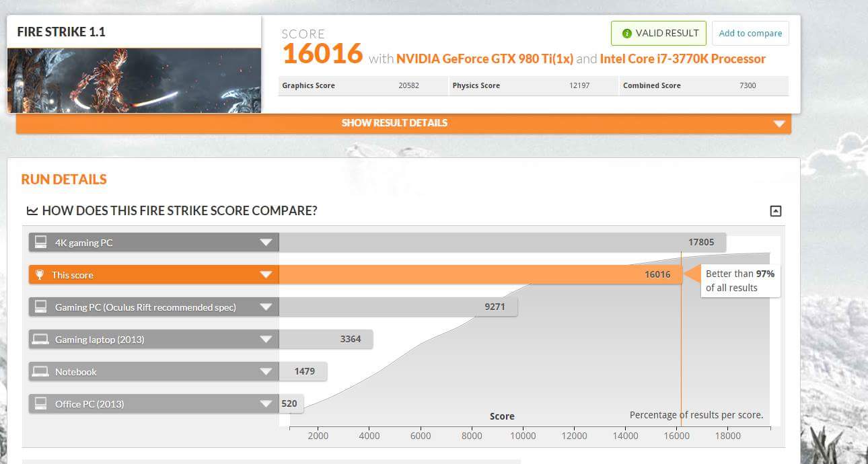Expand the Office PC (2013) dropdown arrow

tap(266, 404)
